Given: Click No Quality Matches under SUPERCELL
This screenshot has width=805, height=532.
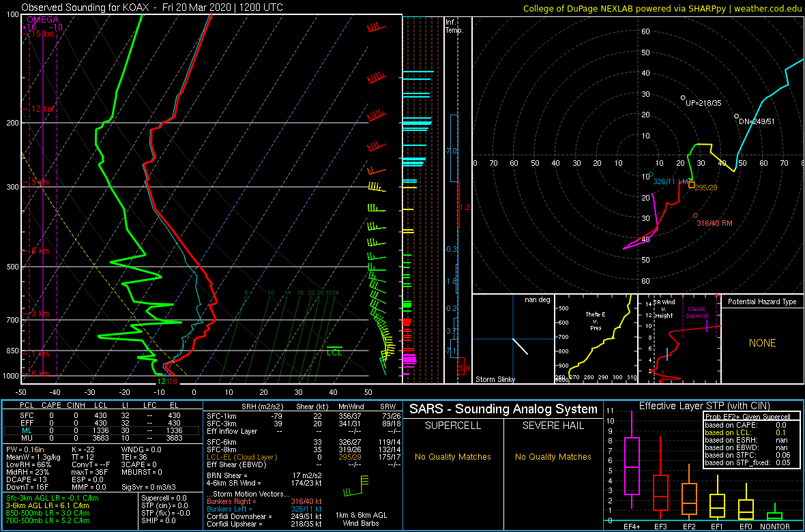Looking at the screenshot, I should pos(452,456).
